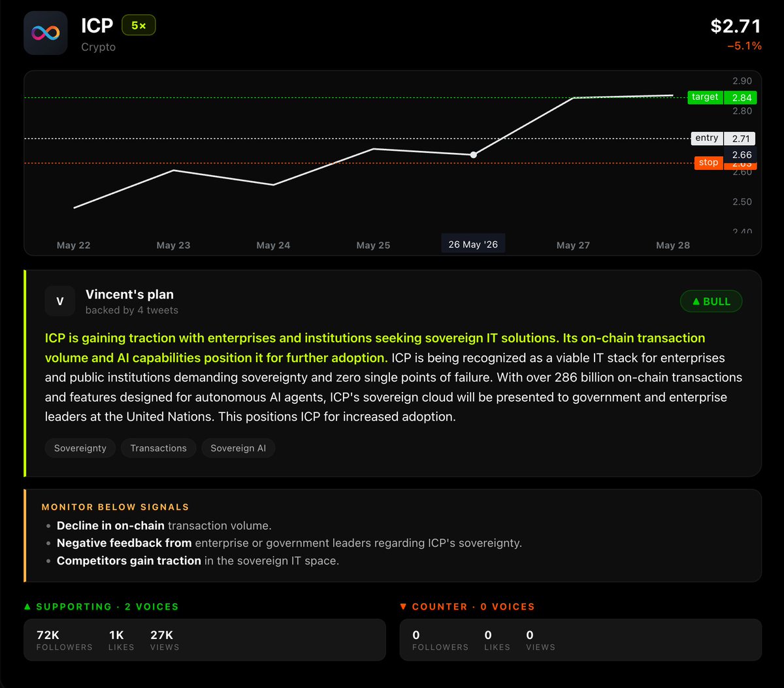Image resolution: width=784 pixels, height=688 pixels.
Task: Click the green target label on chart
Action: (705, 97)
